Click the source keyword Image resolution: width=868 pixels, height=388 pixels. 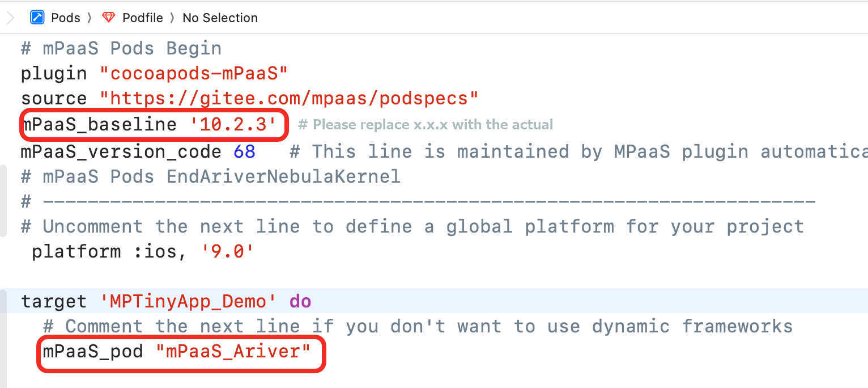(x=54, y=98)
